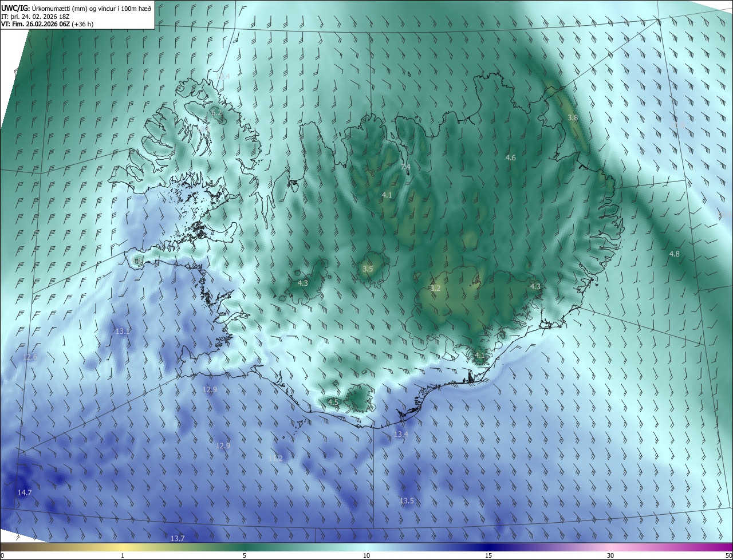Click the '15' tick on the color scale
733x560 pixels.
pos(488,555)
